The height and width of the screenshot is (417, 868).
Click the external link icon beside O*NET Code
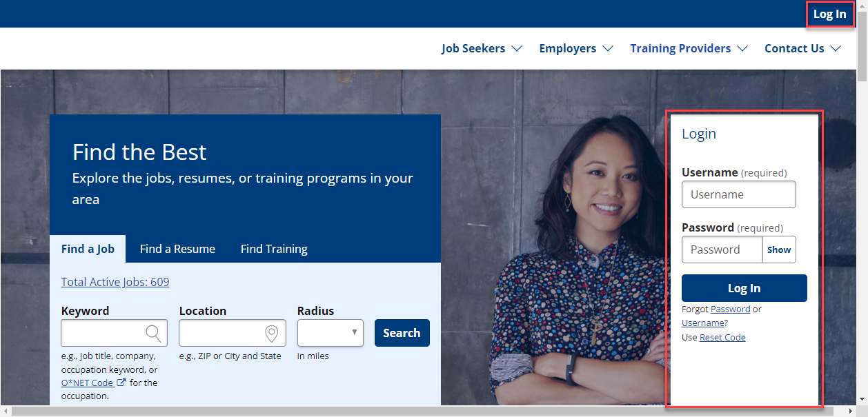[x=121, y=383]
